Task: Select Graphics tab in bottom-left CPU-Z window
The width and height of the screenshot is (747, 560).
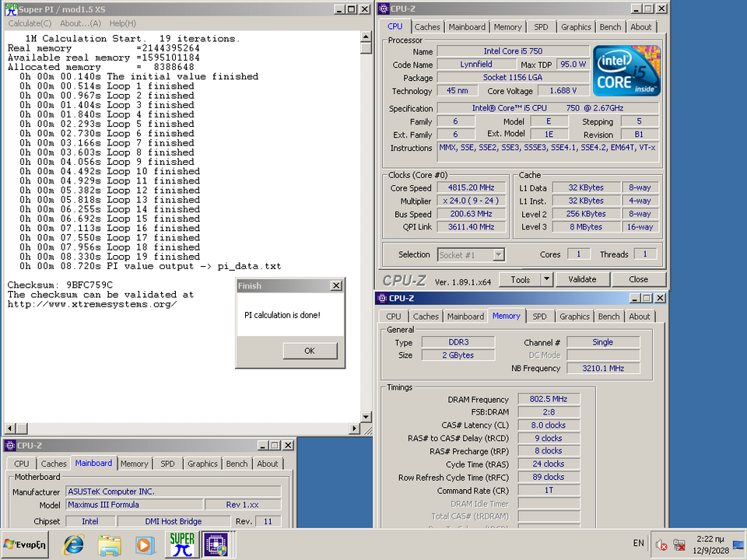Action: pyautogui.click(x=202, y=464)
